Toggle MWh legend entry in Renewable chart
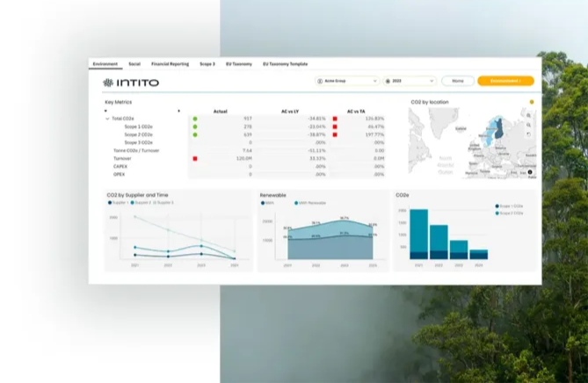 pos(267,203)
